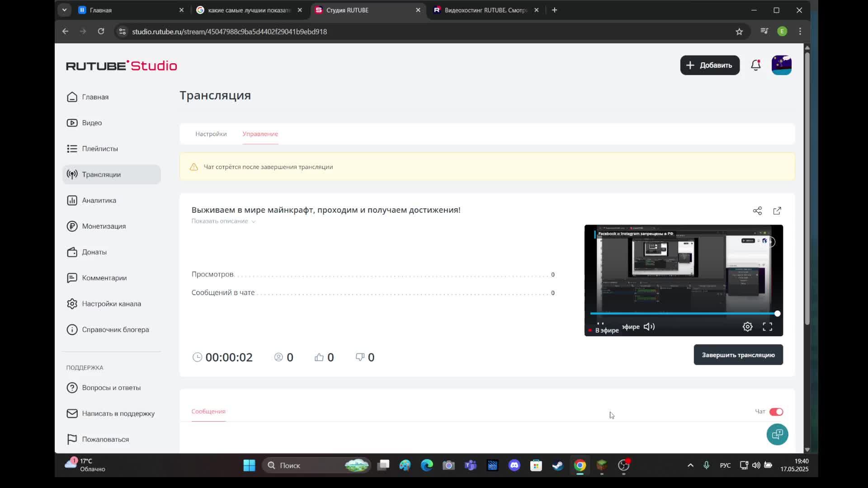Mute the stream preview volume

tap(649, 327)
